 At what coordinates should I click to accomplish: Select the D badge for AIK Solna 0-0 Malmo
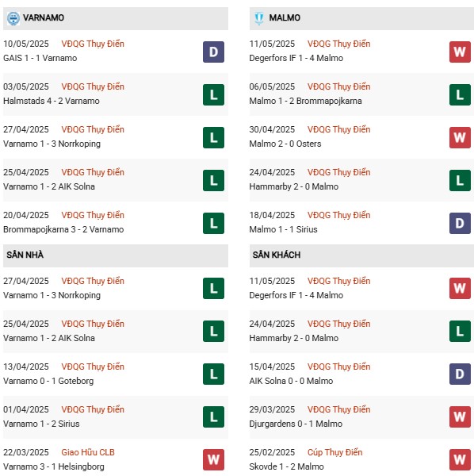460,374
